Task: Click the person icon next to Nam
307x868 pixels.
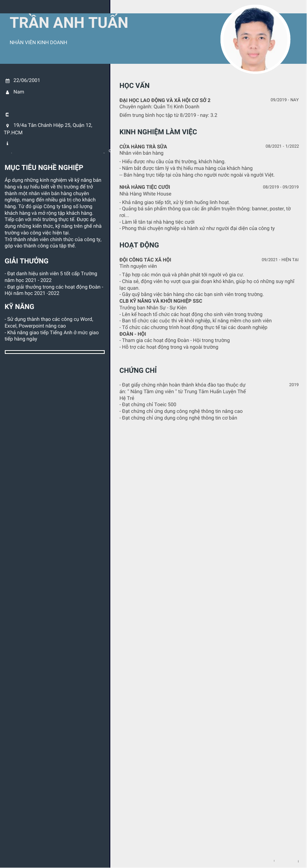Action: point(7,92)
